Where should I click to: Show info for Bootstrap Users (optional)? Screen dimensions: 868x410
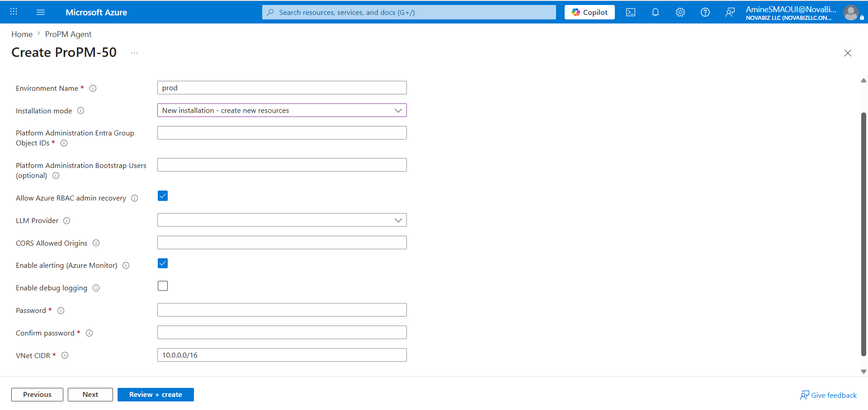tap(56, 176)
